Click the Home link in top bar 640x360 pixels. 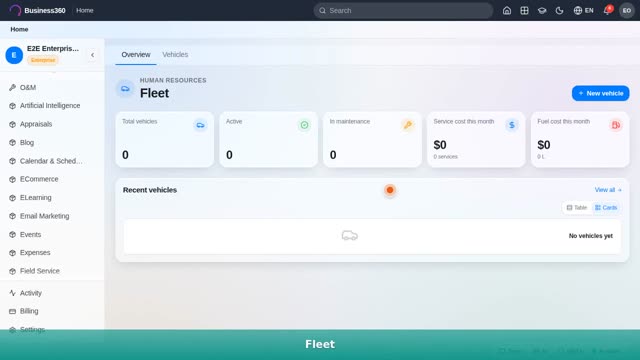85,10
